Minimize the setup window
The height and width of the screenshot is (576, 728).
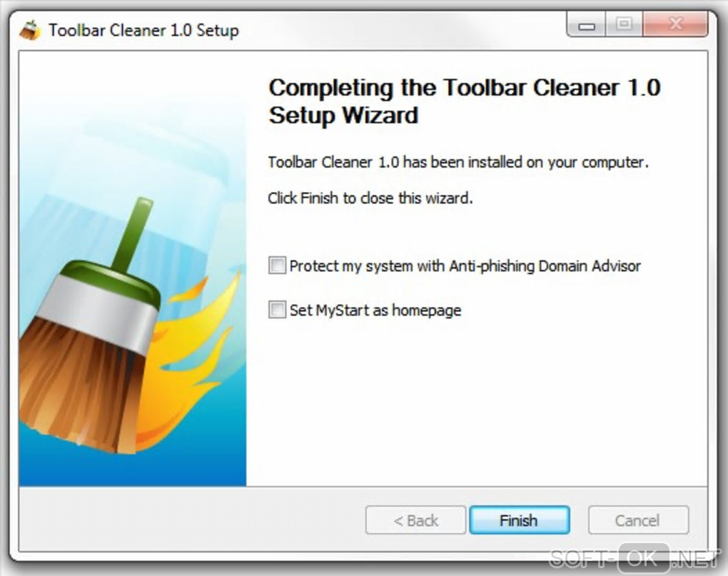pos(587,24)
